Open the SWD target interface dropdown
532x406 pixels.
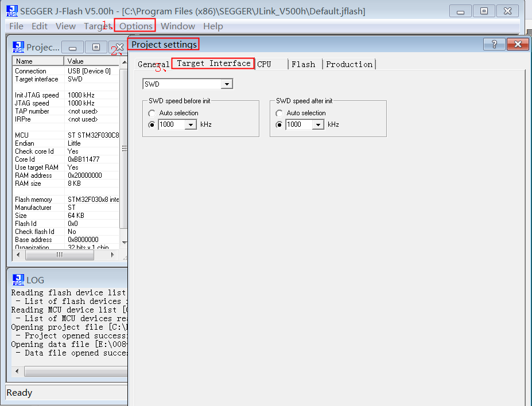coord(227,83)
